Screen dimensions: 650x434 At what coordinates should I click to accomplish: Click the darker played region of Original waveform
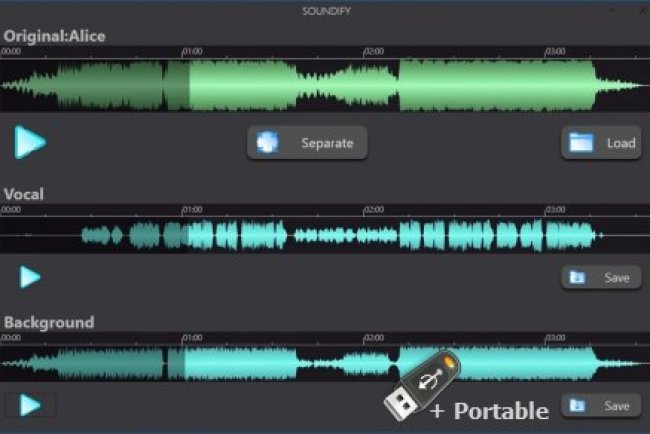110,86
